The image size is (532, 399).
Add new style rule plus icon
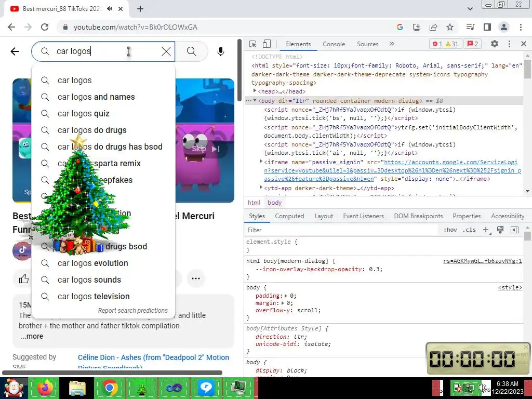click(x=486, y=230)
